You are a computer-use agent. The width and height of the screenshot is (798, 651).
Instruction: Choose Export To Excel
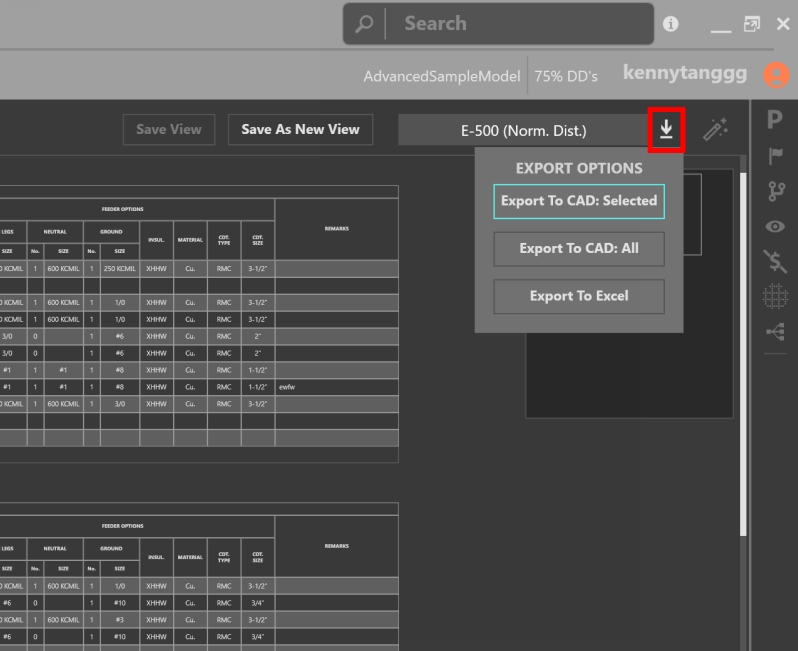point(579,296)
